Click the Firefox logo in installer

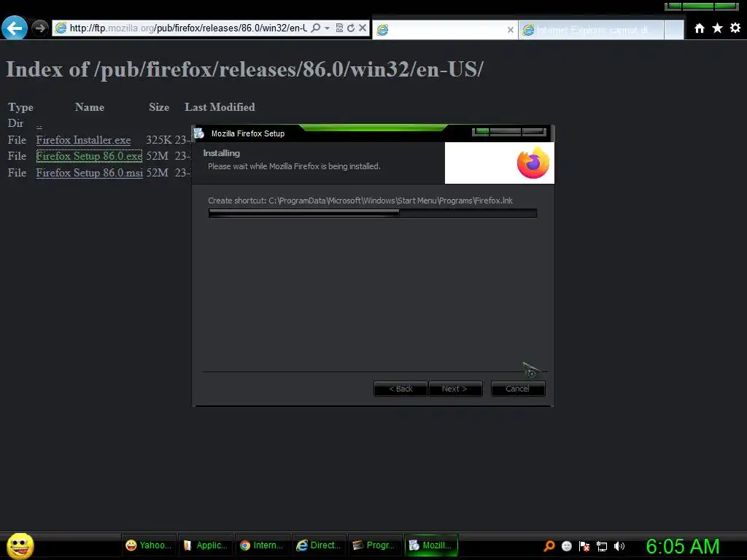[533, 163]
